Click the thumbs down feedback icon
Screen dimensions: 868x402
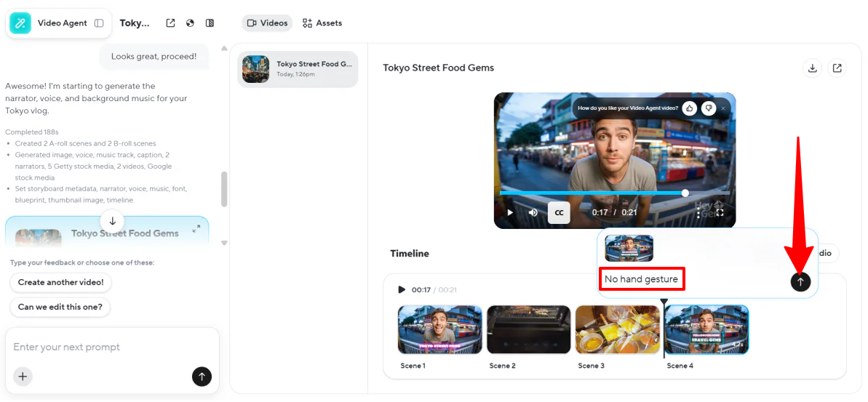click(708, 108)
